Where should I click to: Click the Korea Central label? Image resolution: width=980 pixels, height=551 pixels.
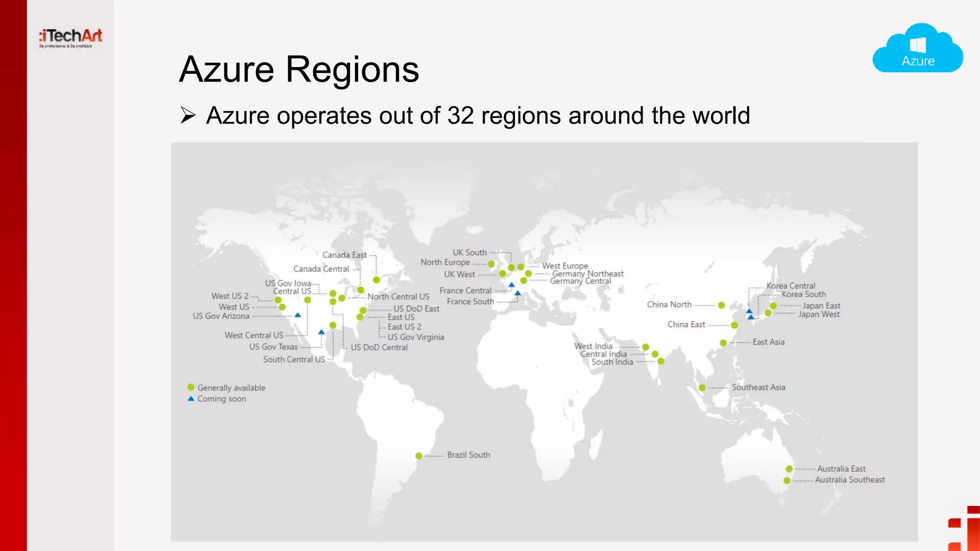(x=791, y=286)
